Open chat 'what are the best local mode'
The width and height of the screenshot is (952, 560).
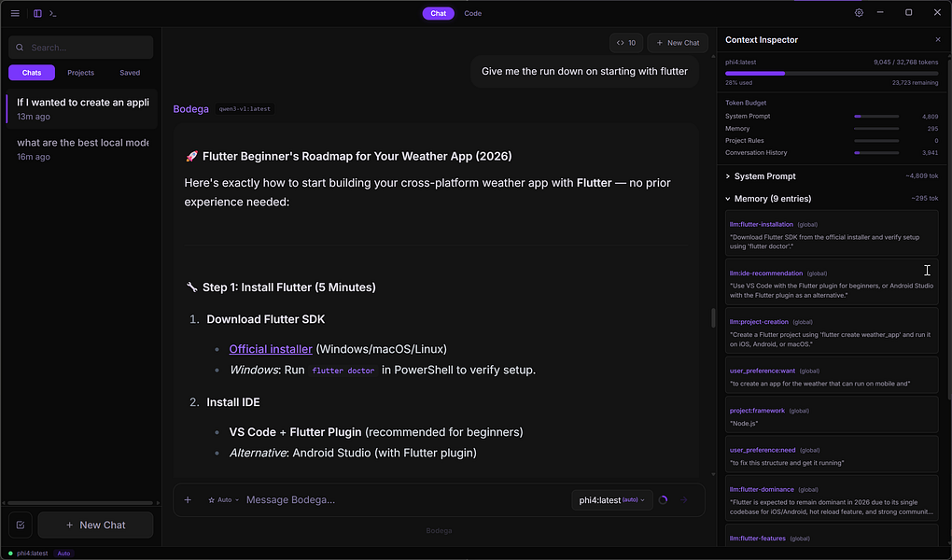pos(81,149)
